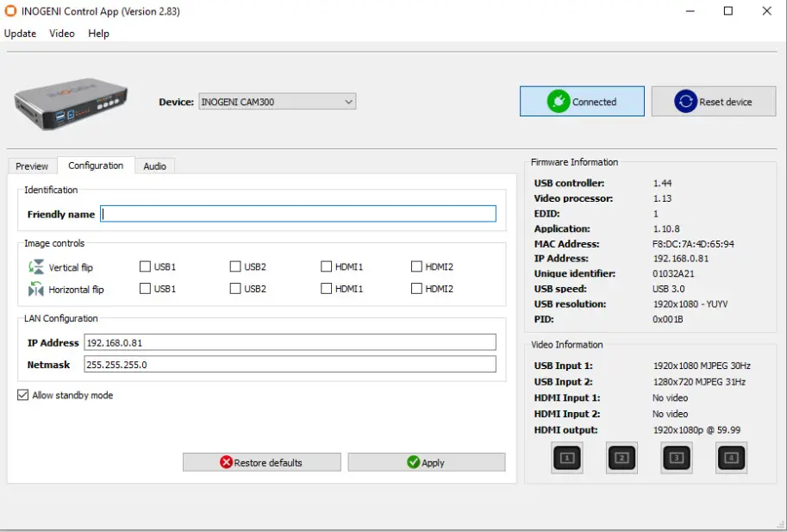787x532 pixels.
Task: Open the Device selection dropdown
Action: [x=348, y=101]
